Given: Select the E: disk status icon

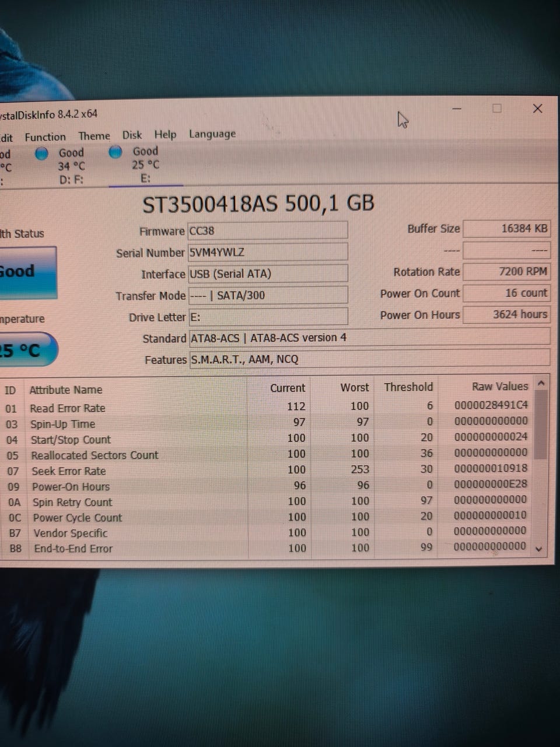Looking at the screenshot, I should click(116, 152).
